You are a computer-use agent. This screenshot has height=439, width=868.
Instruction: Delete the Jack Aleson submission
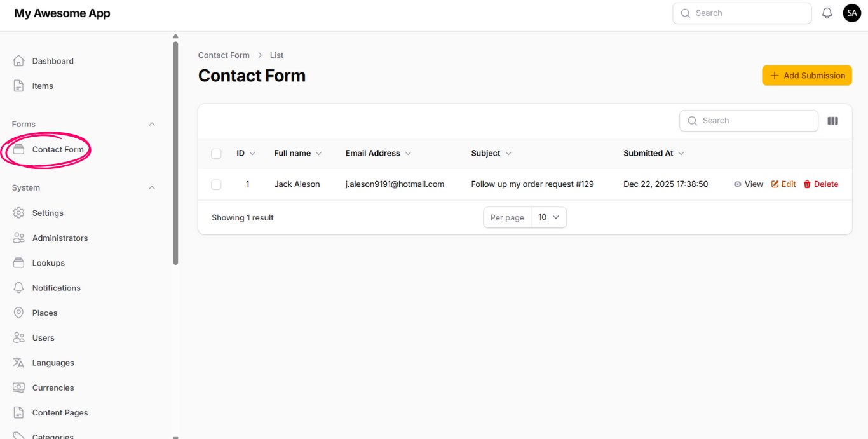tap(820, 184)
